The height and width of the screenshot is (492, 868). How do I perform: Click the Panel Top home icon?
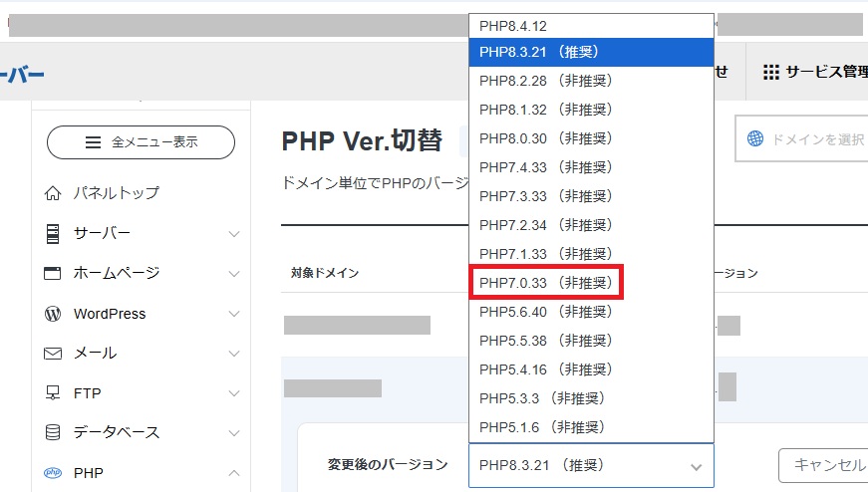pos(53,193)
